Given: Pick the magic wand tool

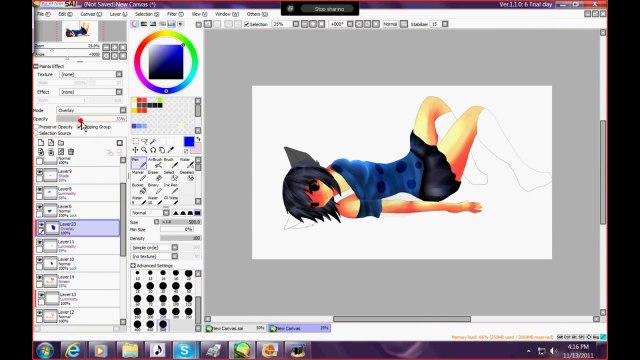Looking at the screenshot, I should click(x=153, y=141).
